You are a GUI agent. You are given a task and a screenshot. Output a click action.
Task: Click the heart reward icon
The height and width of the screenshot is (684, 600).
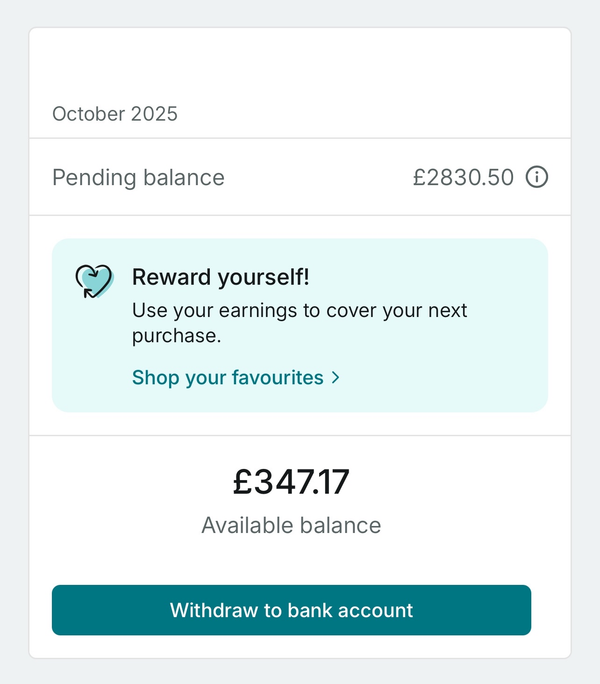[94, 281]
